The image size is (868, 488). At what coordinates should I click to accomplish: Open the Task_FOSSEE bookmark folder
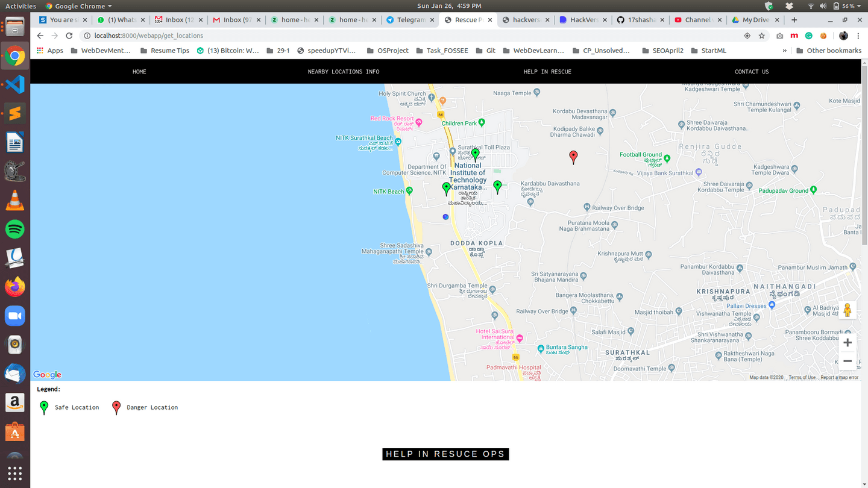tap(441, 51)
